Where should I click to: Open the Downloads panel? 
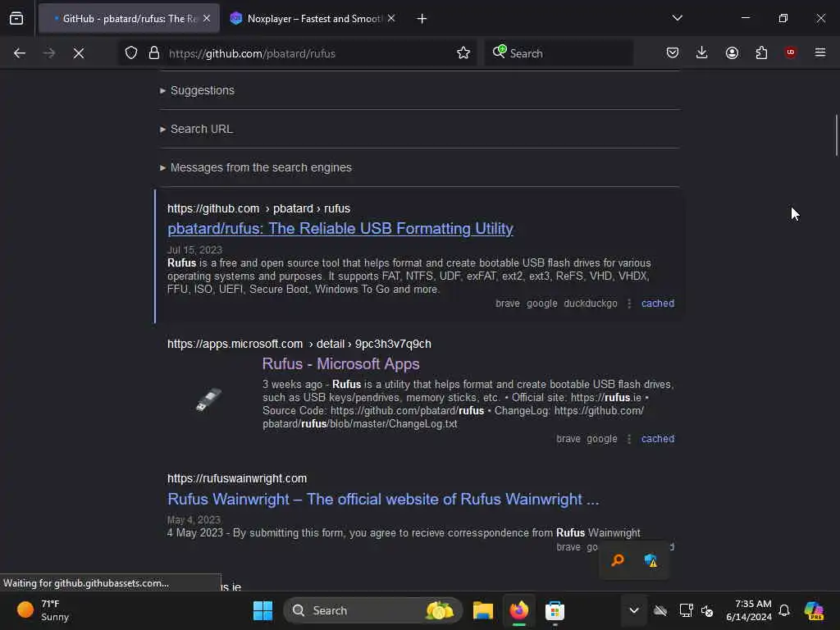[x=702, y=52]
